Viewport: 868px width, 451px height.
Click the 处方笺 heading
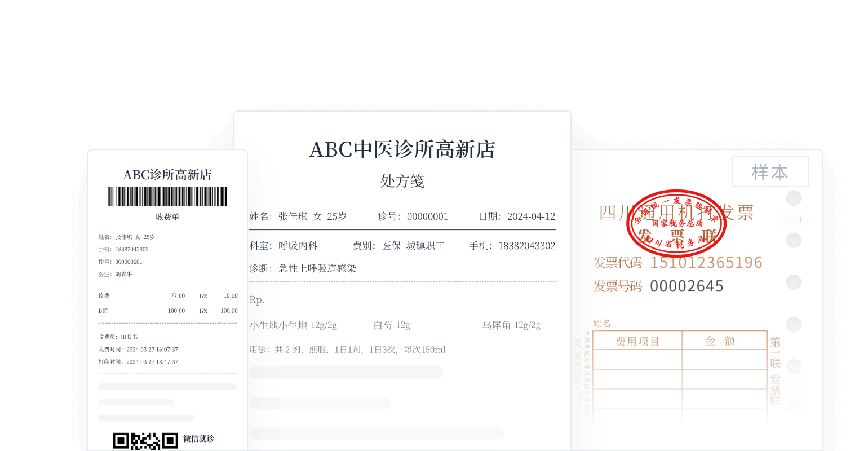pos(402,181)
